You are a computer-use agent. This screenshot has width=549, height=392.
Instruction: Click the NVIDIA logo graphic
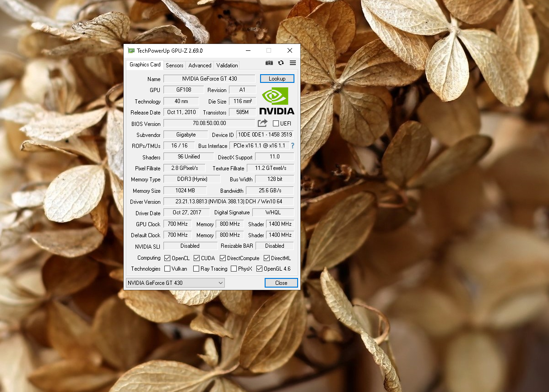coord(275,102)
